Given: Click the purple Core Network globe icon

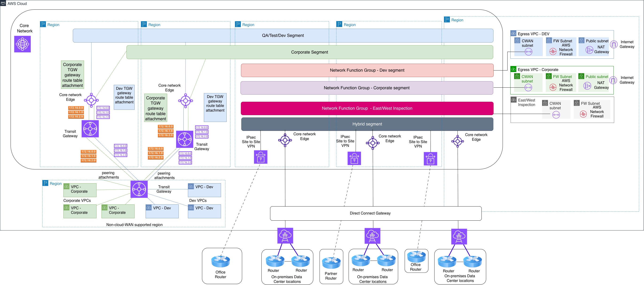Looking at the screenshot, I should 23,44.
